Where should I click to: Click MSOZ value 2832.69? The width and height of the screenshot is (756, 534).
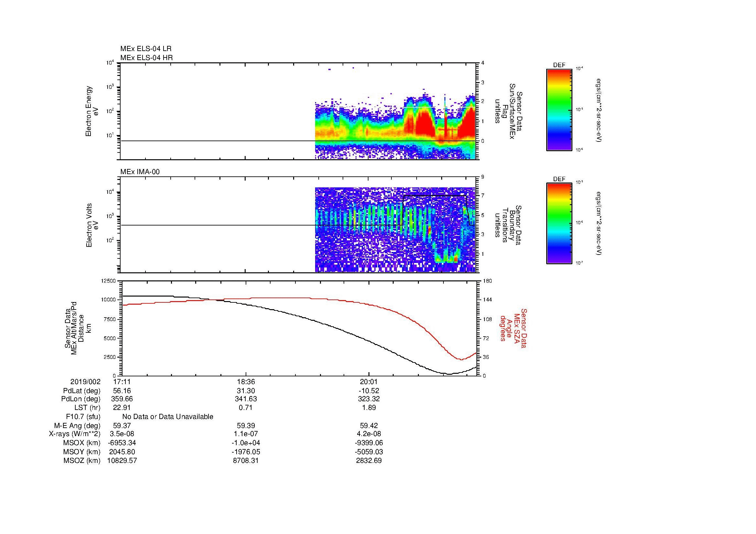click(369, 461)
